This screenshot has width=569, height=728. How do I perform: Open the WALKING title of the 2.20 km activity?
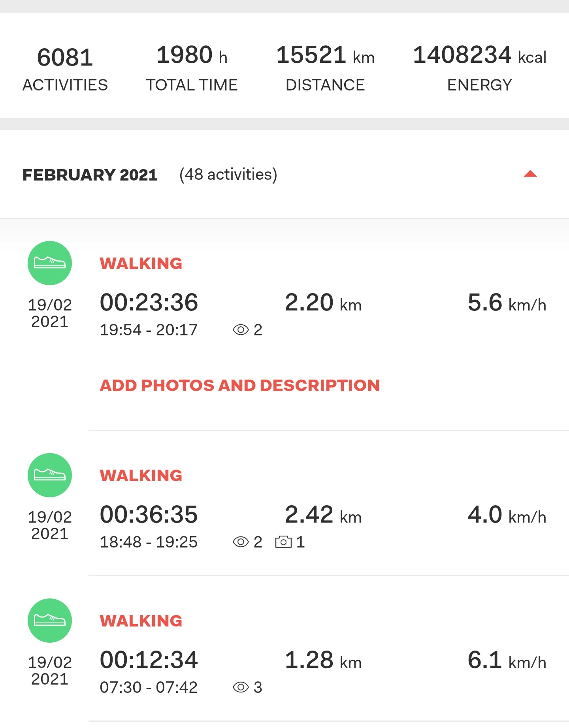tap(141, 263)
